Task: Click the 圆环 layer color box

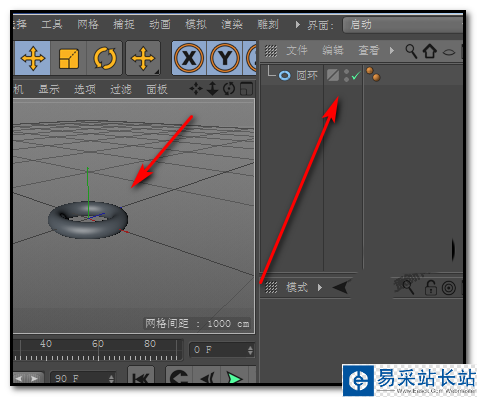Action: point(333,75)
